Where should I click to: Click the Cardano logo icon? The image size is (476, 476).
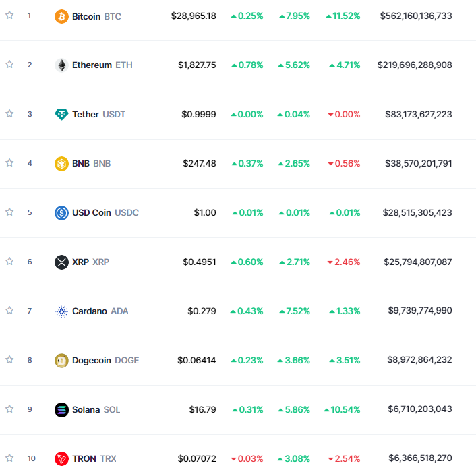(61, 311)
